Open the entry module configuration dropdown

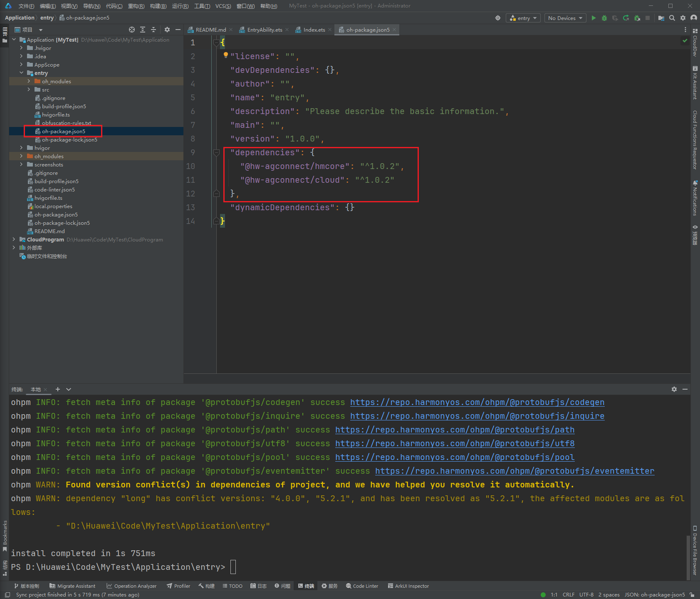[x=523, y=18]
